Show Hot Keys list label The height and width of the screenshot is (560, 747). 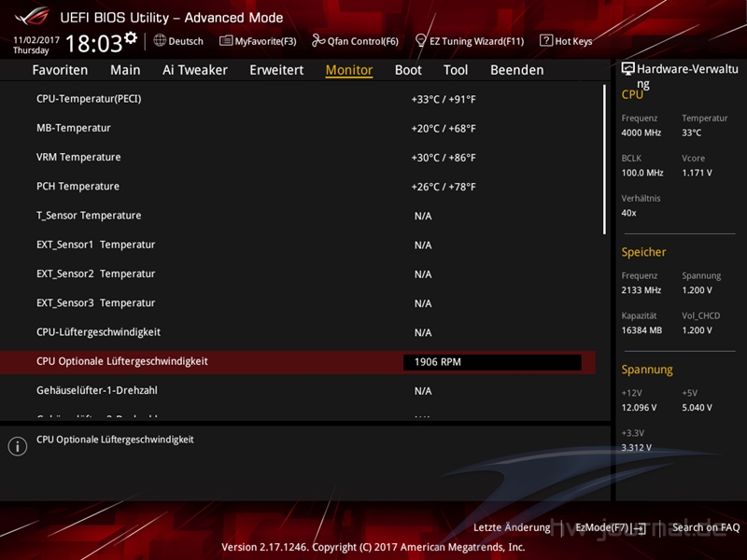coord(573,41)
